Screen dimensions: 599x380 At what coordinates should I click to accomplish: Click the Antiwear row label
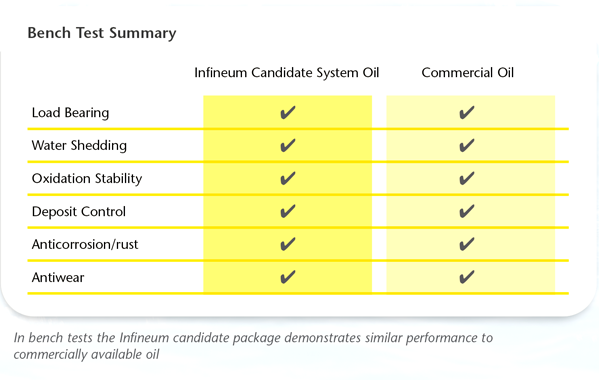pyautogui.click(x=58, y=278)
